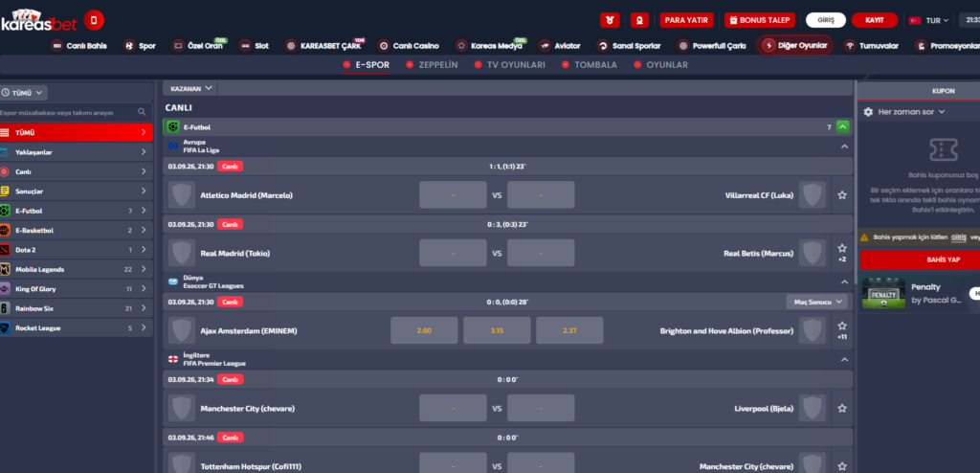Viewport: 980px width, 473px height.
Task: Click the Slot machine icon
Action: [245, 46]
